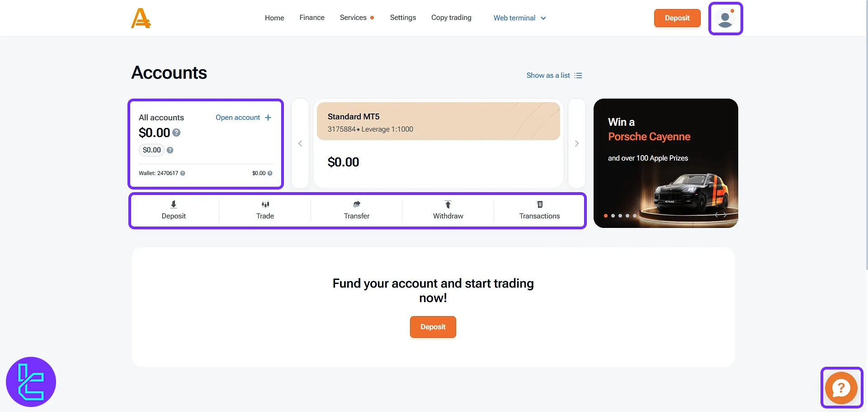Screen dimensions: 868x412
Task: Select the Withdraw upload-arrow icon
Action: (x=448, y=204)
